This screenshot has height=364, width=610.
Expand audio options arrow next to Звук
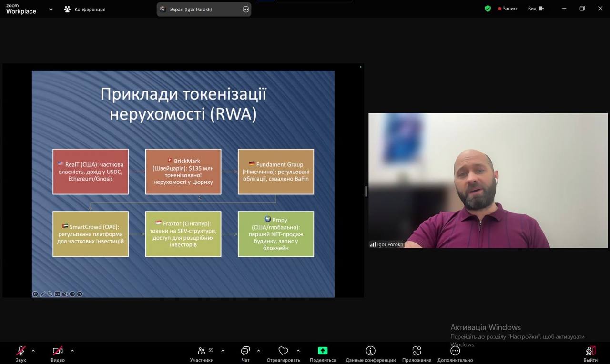point(33,351)
